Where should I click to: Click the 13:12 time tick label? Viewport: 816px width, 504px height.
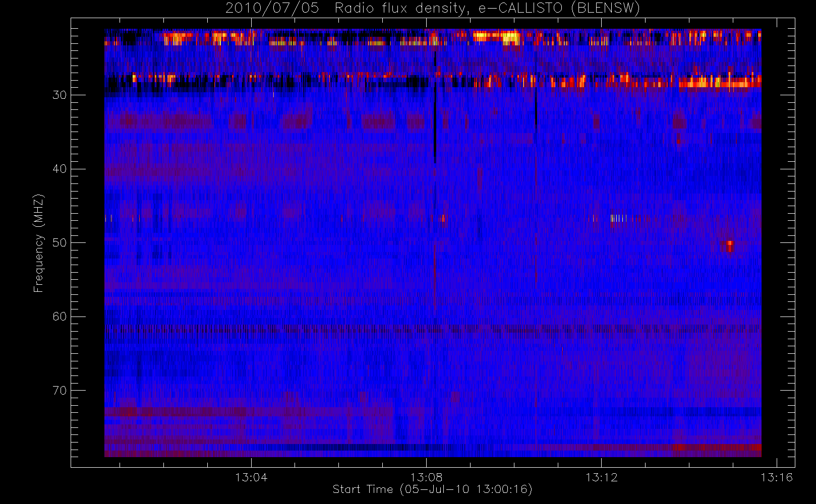click(602, 477)
